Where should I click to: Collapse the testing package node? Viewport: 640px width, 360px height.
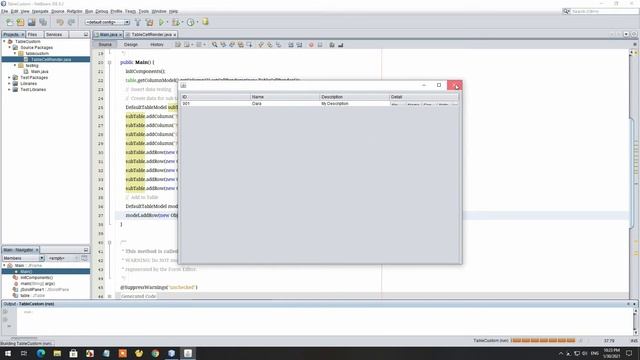(15, 65)
